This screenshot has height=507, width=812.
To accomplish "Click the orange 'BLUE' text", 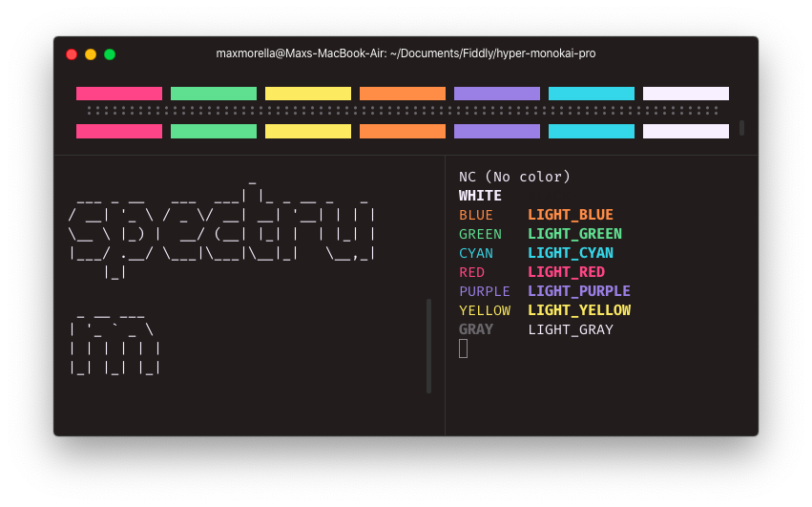I will pos(476,215).
